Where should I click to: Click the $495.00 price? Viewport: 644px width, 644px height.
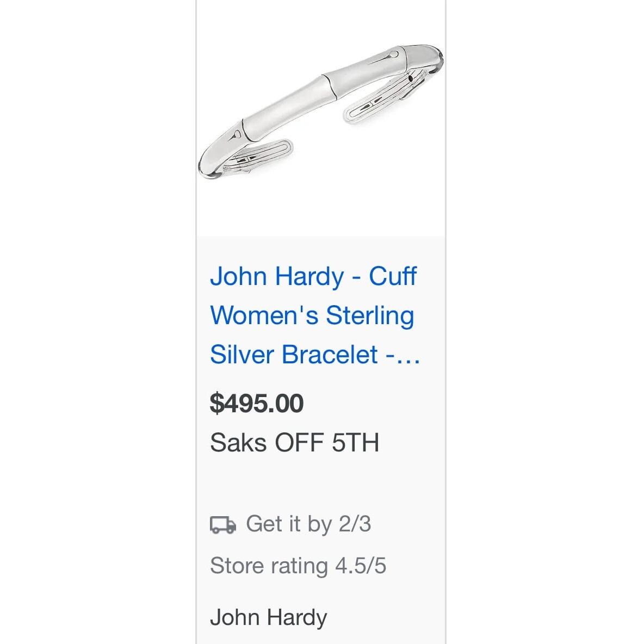pyautogui.click(x=257, y=403)
